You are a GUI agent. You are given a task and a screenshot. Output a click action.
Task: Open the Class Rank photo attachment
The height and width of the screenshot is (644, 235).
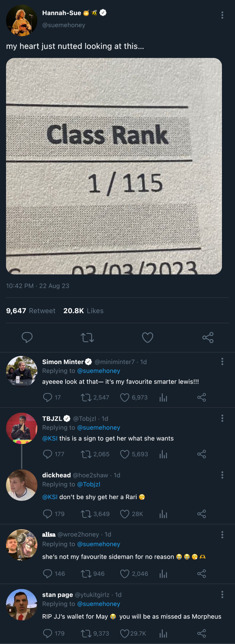click(x=114, y=166)
